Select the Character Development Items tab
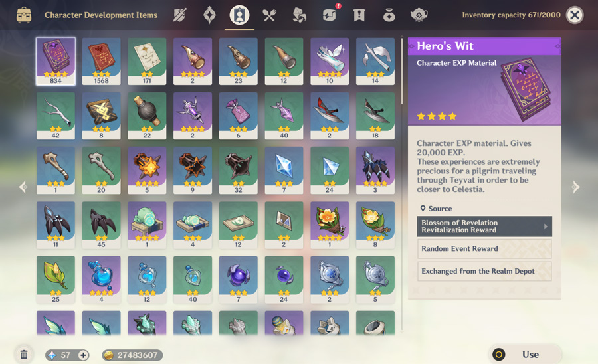The width and height of the screenshot is (598, 364). coord(239,15)
